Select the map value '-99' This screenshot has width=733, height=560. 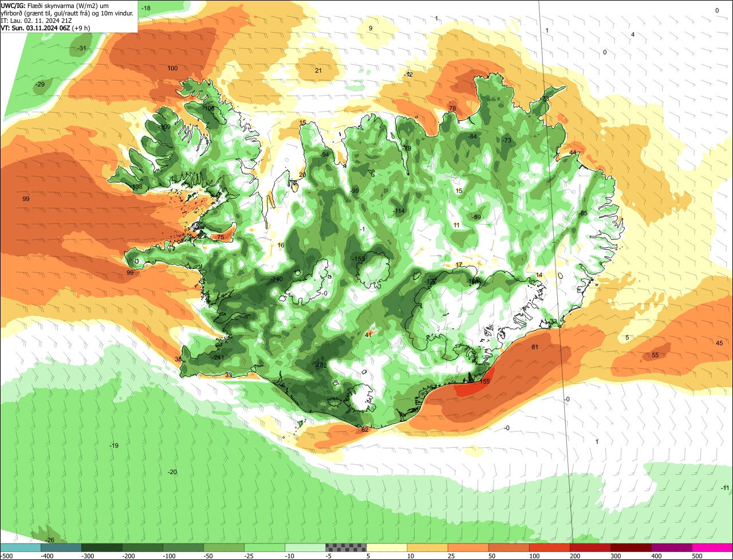(354, 191)
